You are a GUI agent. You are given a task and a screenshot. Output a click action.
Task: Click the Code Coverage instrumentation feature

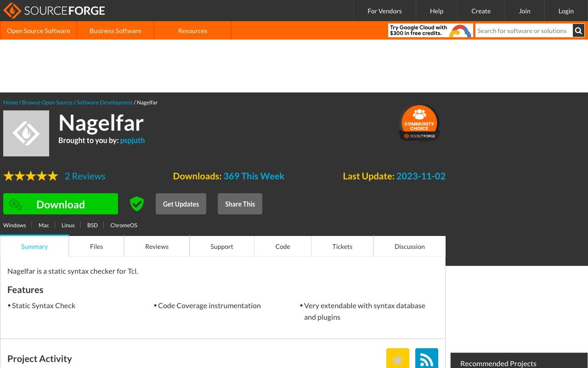point(209,305)
